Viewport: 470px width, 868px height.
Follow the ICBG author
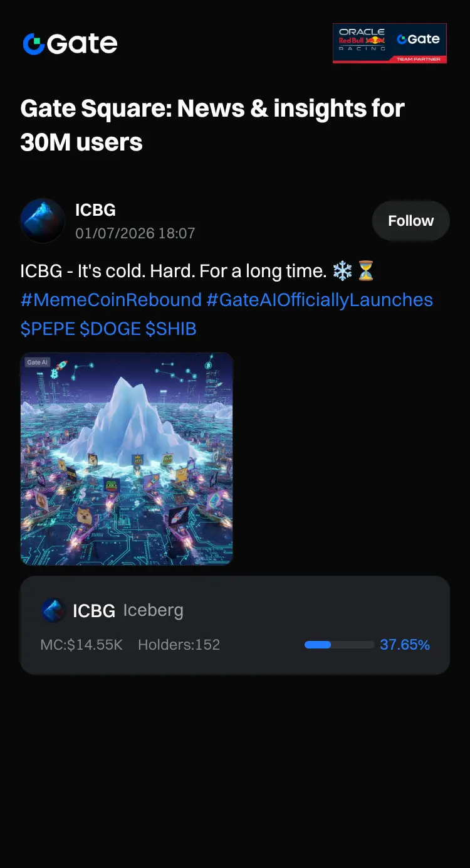[410, 221]
